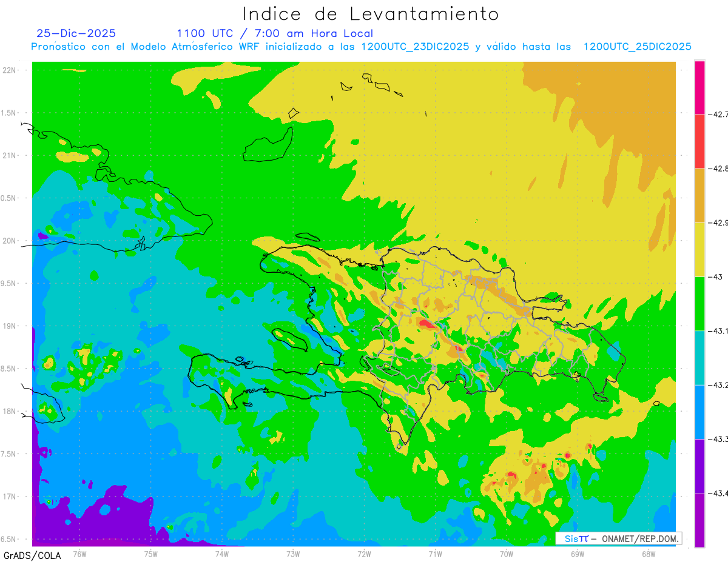Click the blue legend segment between -43.2 and -43.3
Image resolution: width=728 pixels, height=562 pixels.
tap(699, 412)
